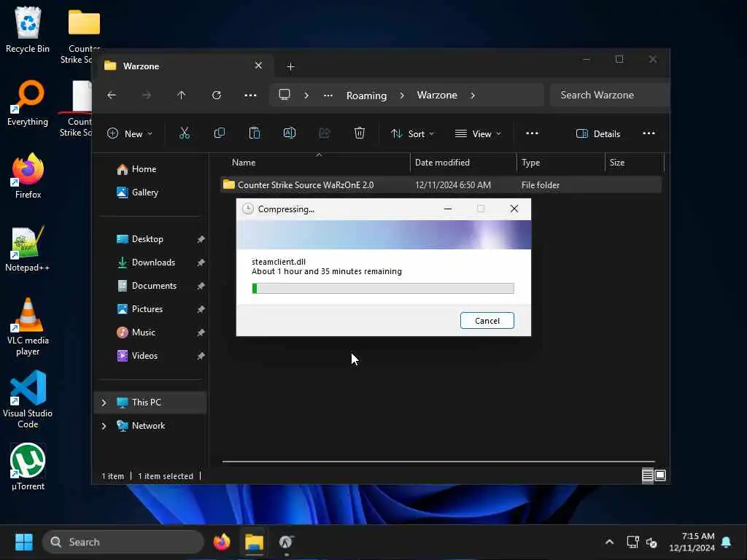This screenshot has width=747, height=560.
Task: Go up one folder level
Action: click(182, 96)
